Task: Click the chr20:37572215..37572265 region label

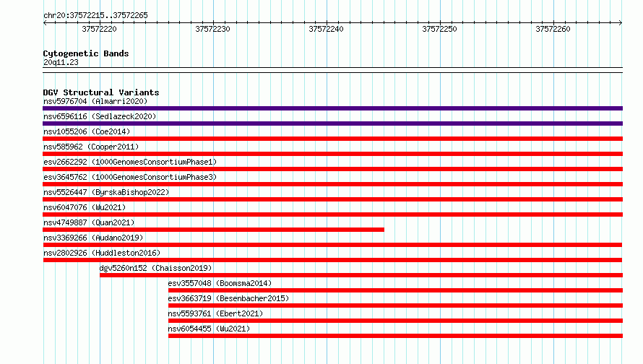Action: click(95, 16)
